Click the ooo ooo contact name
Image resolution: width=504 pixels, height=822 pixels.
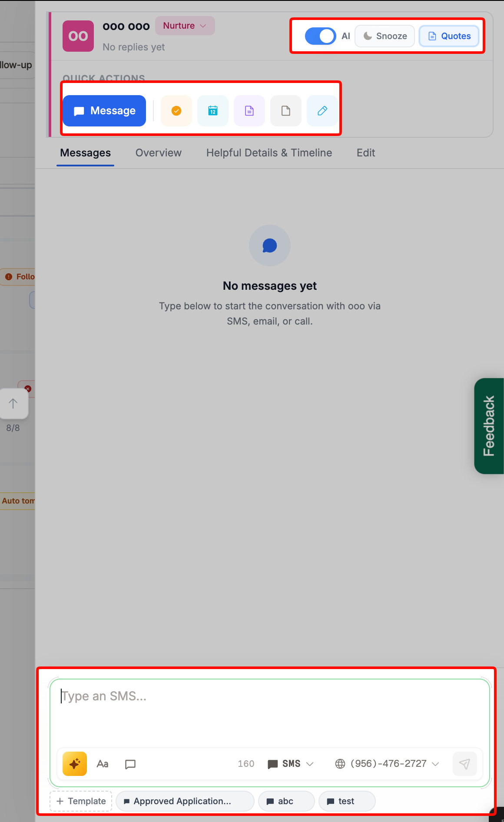126,27
